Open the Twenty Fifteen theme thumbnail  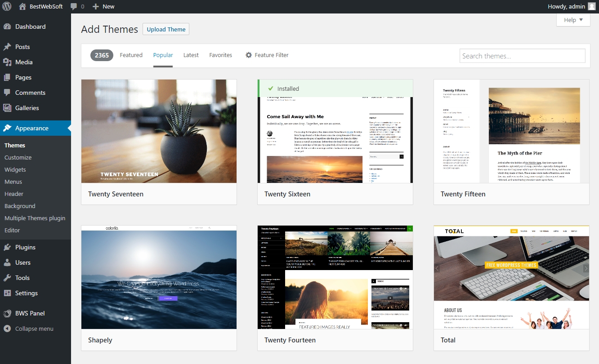click(x=511, y=131)
